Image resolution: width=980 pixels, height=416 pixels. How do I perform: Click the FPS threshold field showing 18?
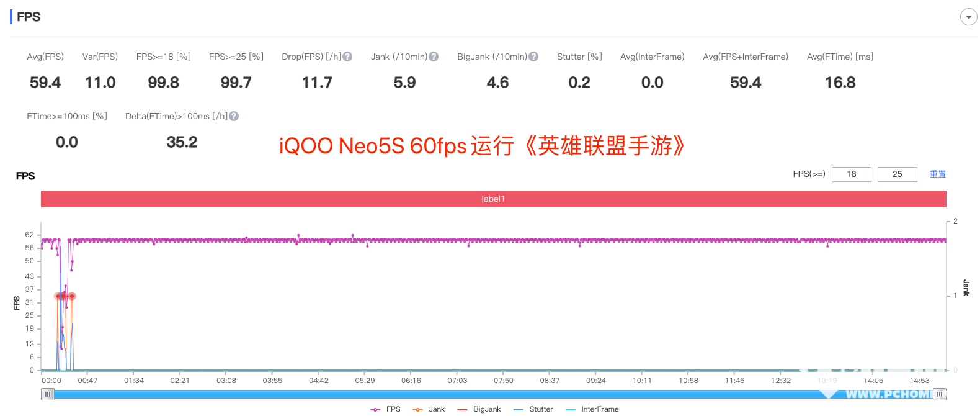coord(851,174)
